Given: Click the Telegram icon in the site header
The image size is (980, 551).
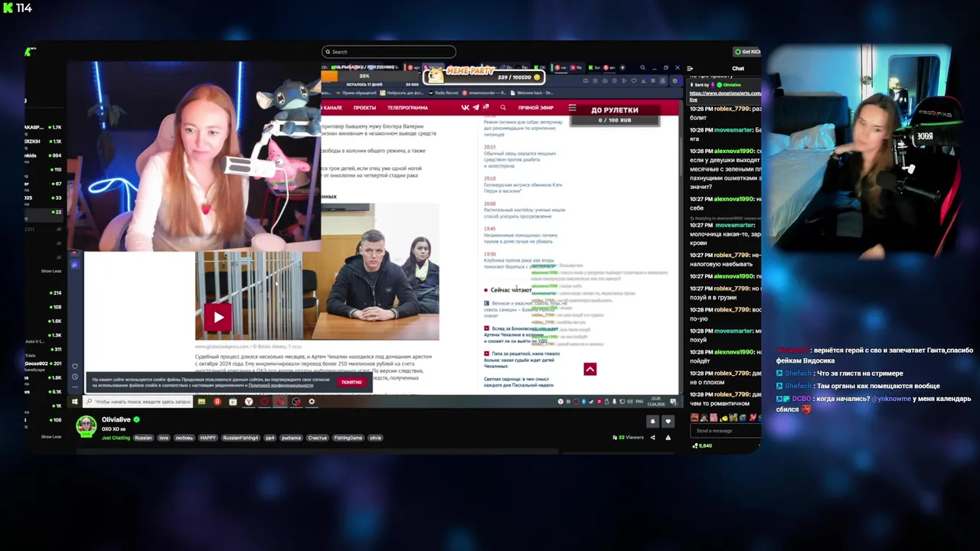Looking at the screenshot, I should pyautogui.click(x=475, y=108).
